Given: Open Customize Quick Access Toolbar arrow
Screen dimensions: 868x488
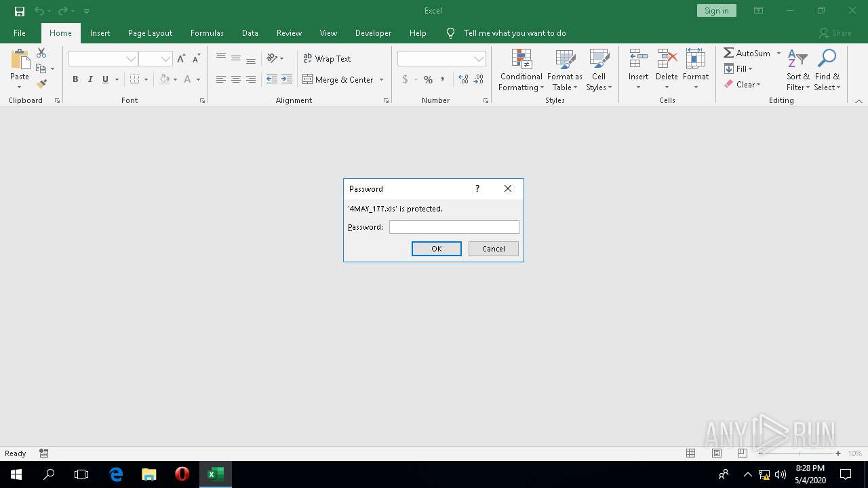Looking at the screenshot, I should coord(87,11).
